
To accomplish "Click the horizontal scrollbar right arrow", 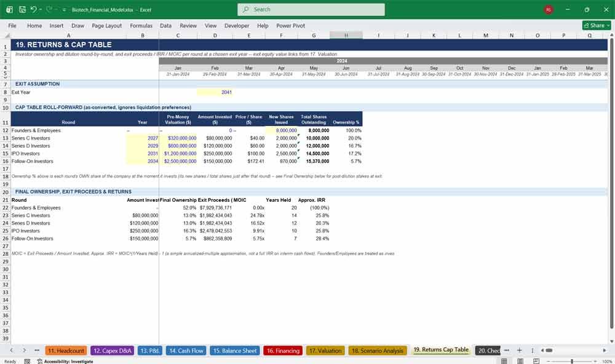I will point(605,350).
